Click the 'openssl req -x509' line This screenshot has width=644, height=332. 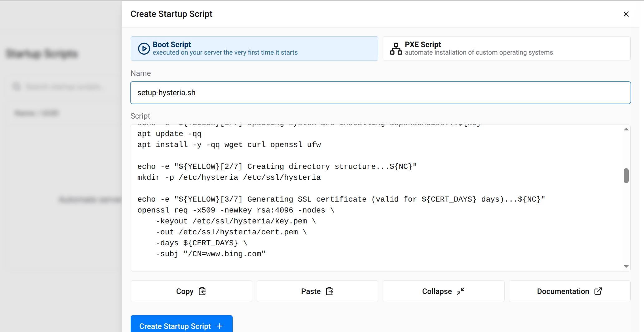(x=236, y=210)
